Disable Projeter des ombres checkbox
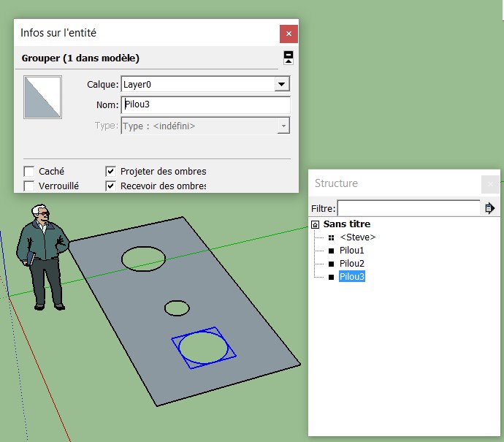 (x=111, y=172)
